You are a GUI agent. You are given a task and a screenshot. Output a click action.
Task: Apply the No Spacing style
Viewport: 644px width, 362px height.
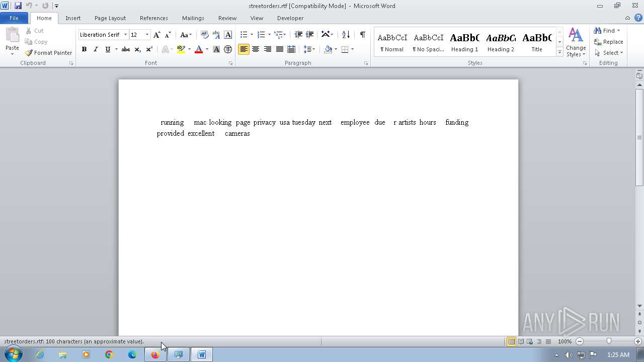(x=428, y=42)
